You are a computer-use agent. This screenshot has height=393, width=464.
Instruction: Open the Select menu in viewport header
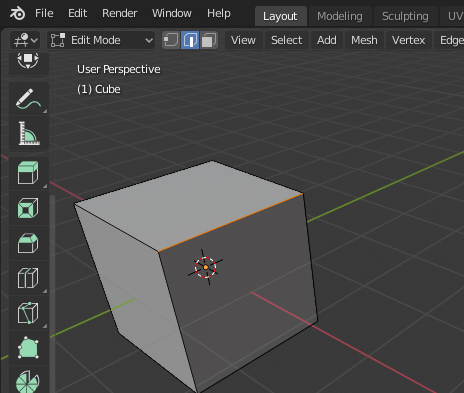pos(287,40)
